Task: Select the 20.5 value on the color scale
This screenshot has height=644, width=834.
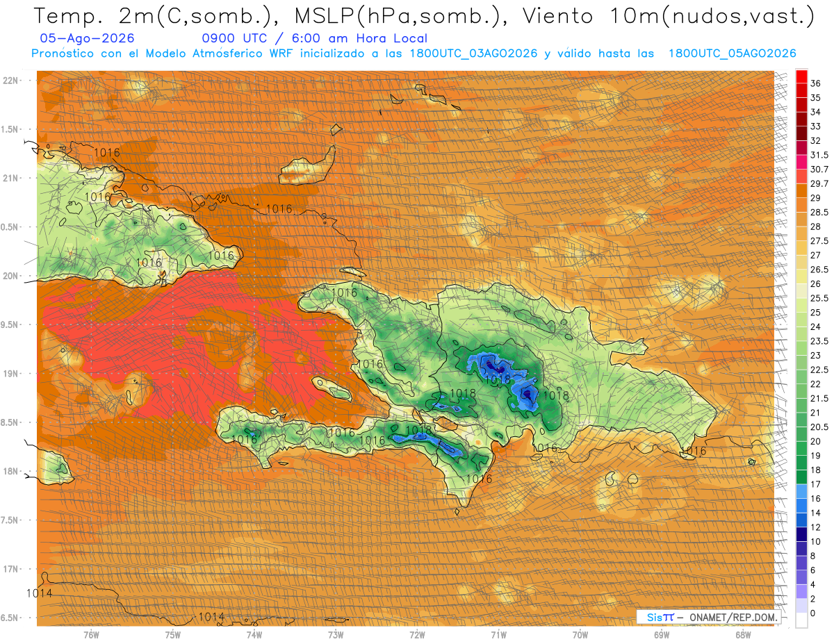Action: pos(819,427)
